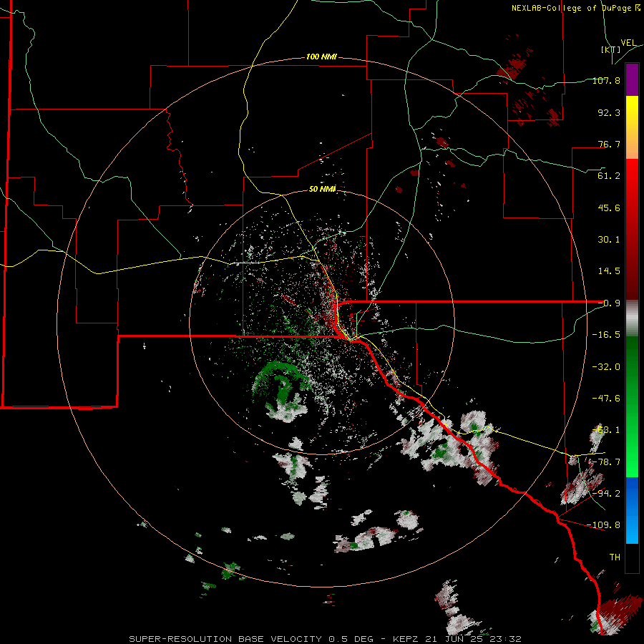Select the 30.1 scale value
644x644 pixels.
[609, 240]
